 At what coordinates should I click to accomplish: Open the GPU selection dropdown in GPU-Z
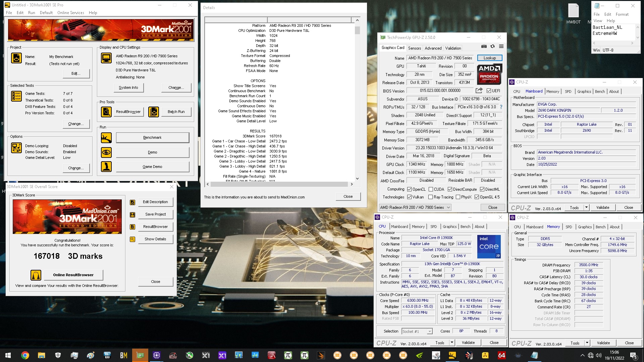(415, 207)
